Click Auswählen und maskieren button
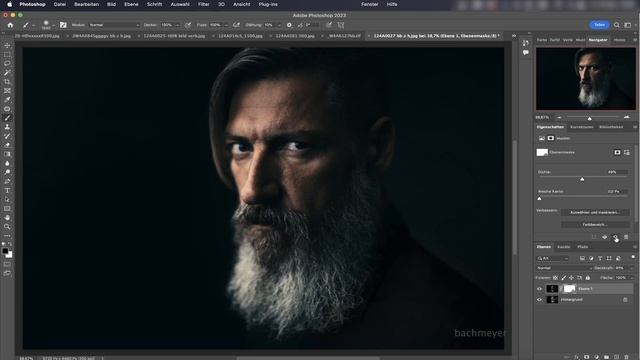 coord(595,212)
